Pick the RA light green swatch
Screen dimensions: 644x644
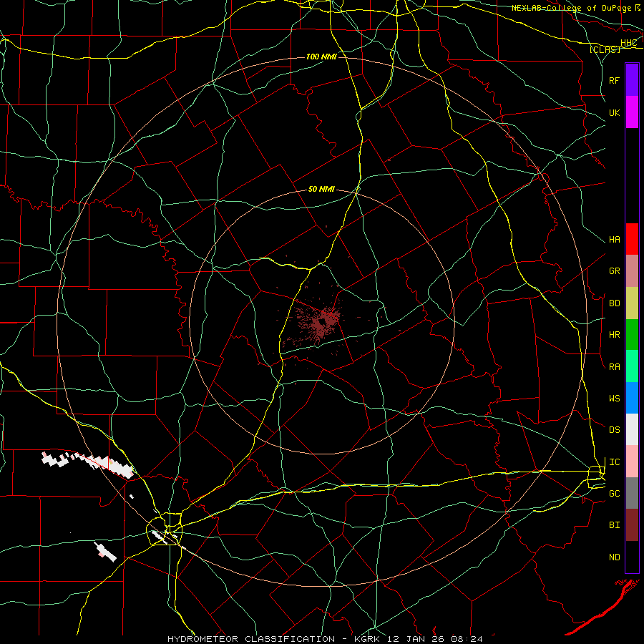(x=632, y=366)
